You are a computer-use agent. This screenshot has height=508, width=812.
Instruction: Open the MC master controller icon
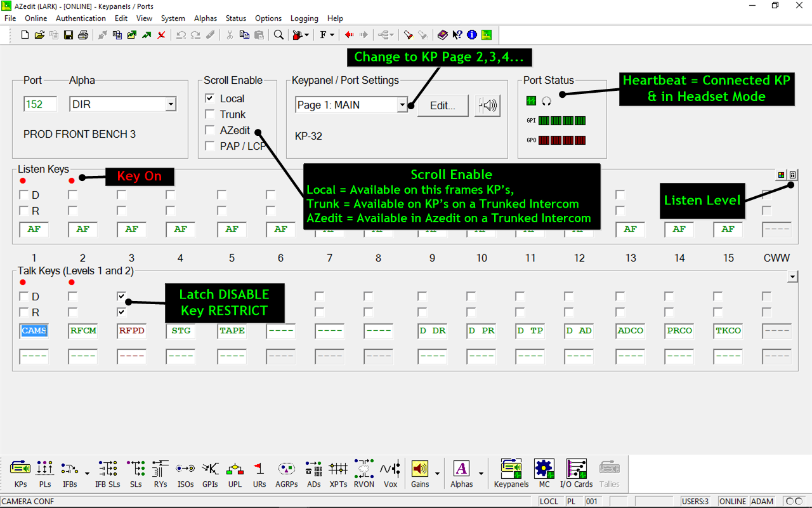click(x=544, y=474)
